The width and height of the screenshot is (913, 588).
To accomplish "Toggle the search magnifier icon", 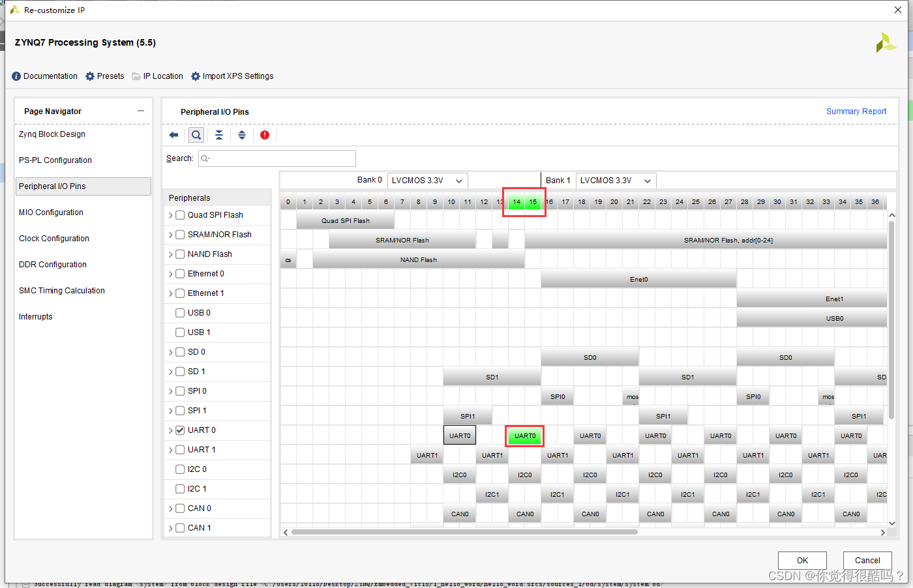I will (x=196, y=135).
